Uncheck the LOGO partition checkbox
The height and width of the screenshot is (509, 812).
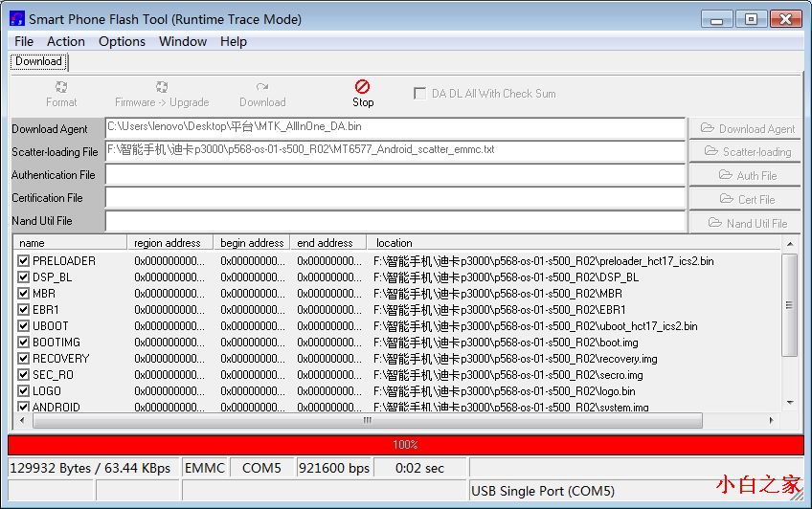tap(23, 390)
